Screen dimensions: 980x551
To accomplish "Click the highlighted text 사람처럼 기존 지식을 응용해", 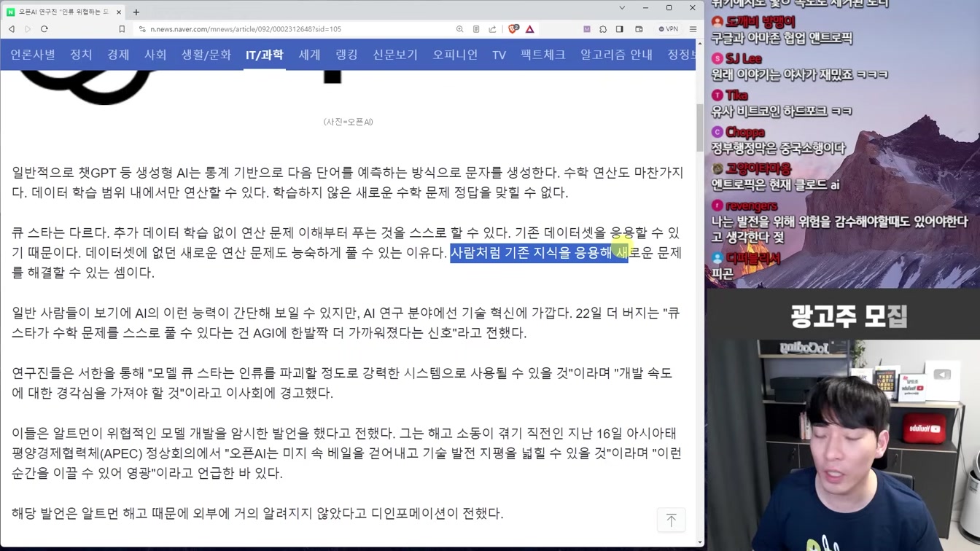I will 531,253.
